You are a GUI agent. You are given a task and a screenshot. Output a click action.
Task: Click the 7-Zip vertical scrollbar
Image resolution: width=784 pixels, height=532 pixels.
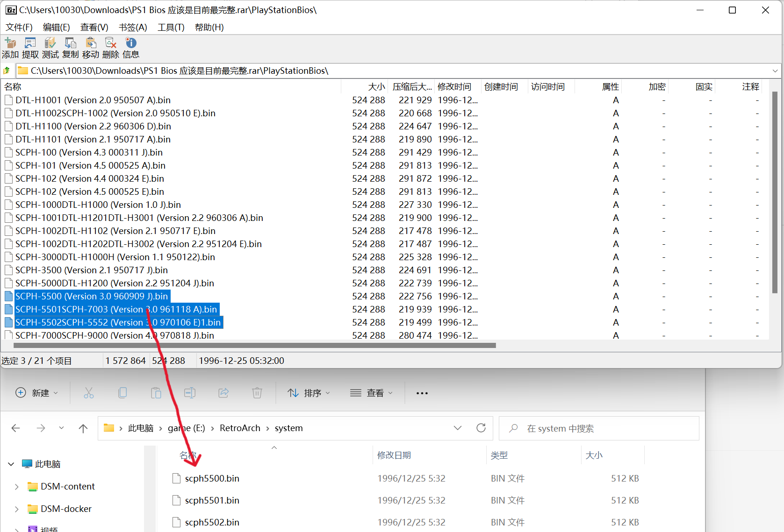pos(775,192)
